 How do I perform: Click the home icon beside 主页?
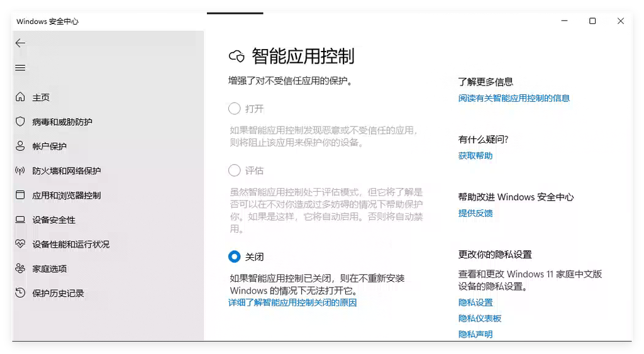click(x=20, y=97)
